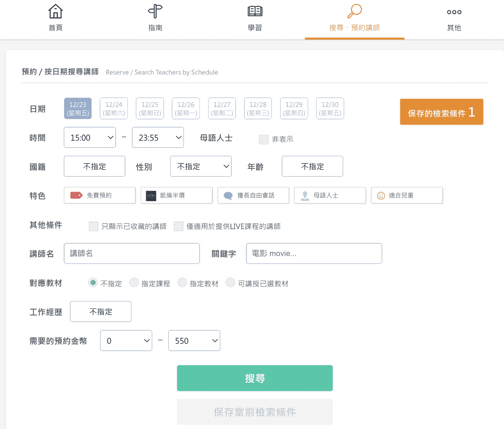
Task: Open 保存的檢索條件 saved conditions
Action: click(x=442, y=112)
